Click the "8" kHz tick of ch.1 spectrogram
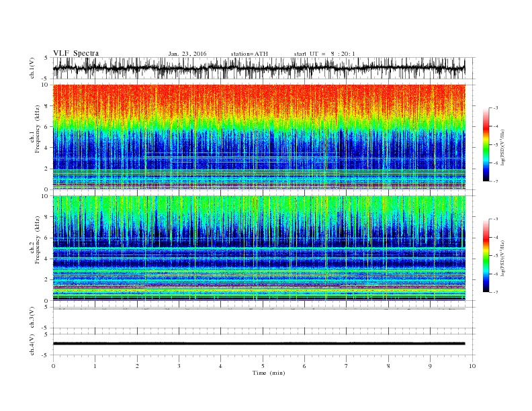Viewport: 532px width, 411px height. [x=46, y=106]
